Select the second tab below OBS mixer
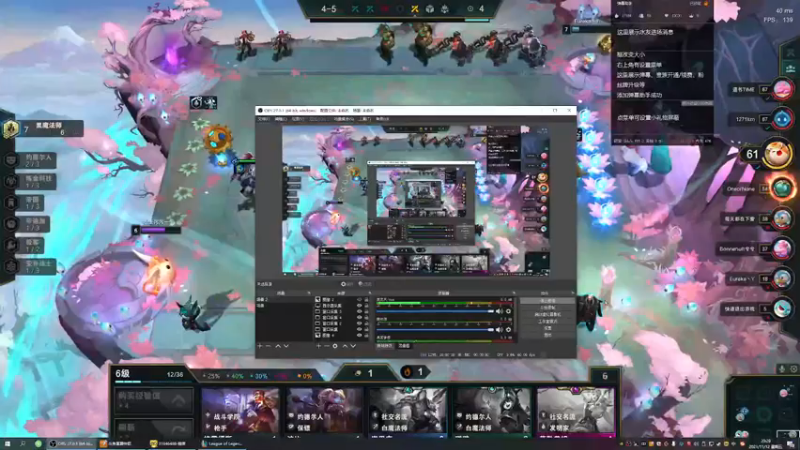Viewport: 800px width, 450px height. point(404,346)
